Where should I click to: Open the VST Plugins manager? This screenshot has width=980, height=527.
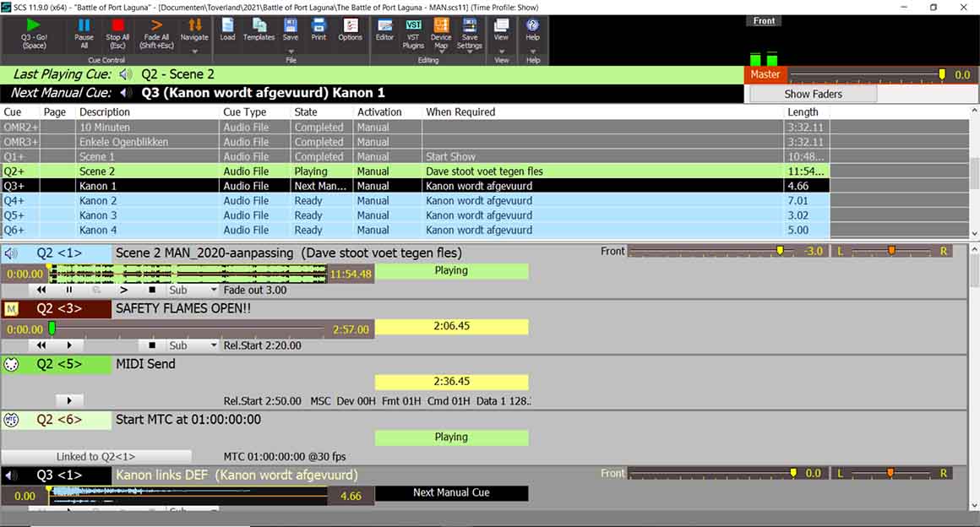[413, 32]
